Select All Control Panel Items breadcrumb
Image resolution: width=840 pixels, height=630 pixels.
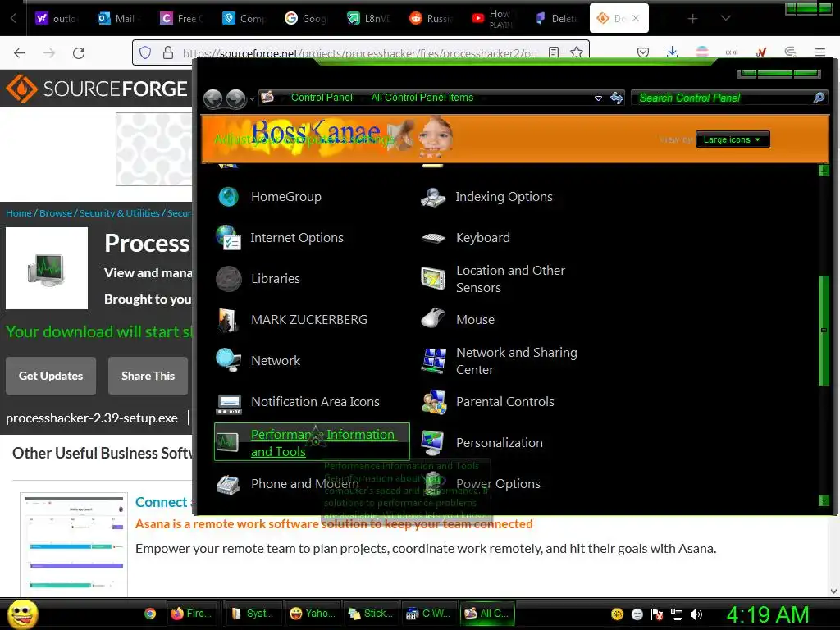[422, 98]
